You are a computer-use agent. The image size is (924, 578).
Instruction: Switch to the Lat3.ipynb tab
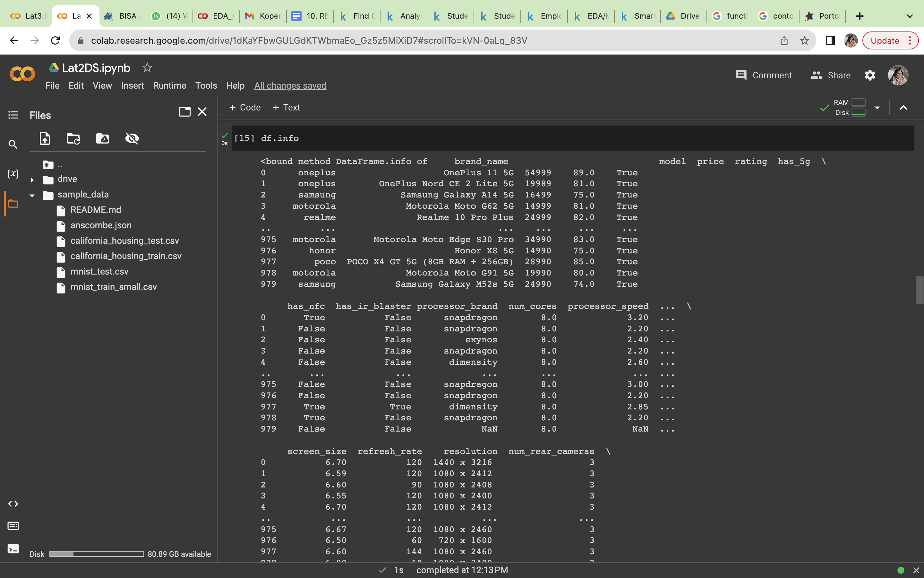click(x=28, y=16)
